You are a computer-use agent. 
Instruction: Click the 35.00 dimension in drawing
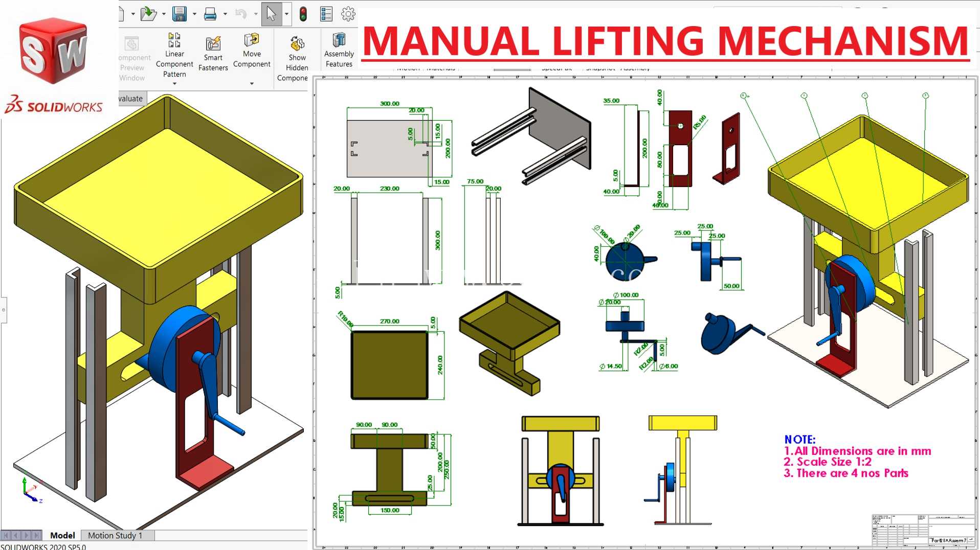point(611,101)
